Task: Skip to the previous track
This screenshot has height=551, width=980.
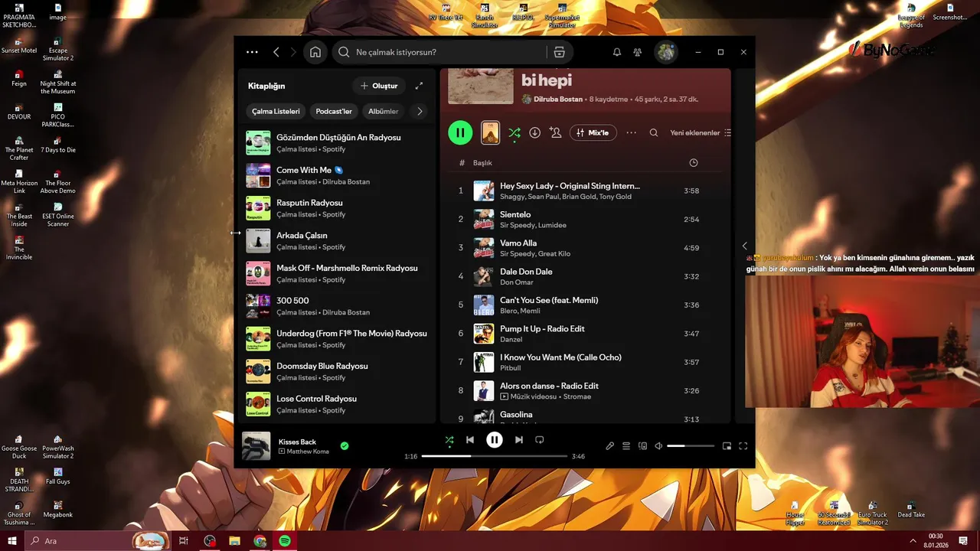Action: (x=470, y=440)
